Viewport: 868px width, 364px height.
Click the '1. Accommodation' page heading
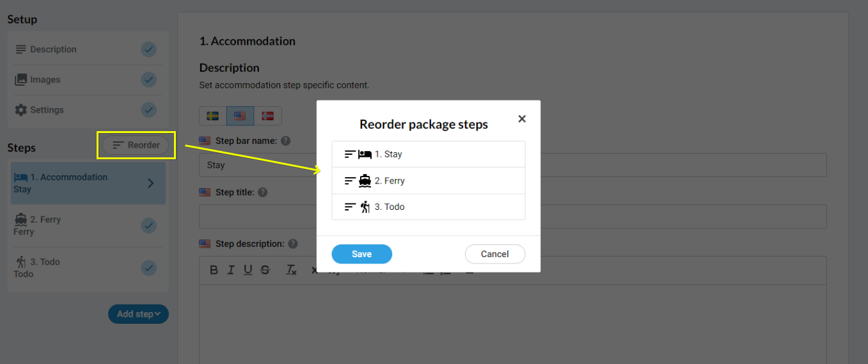248,41
